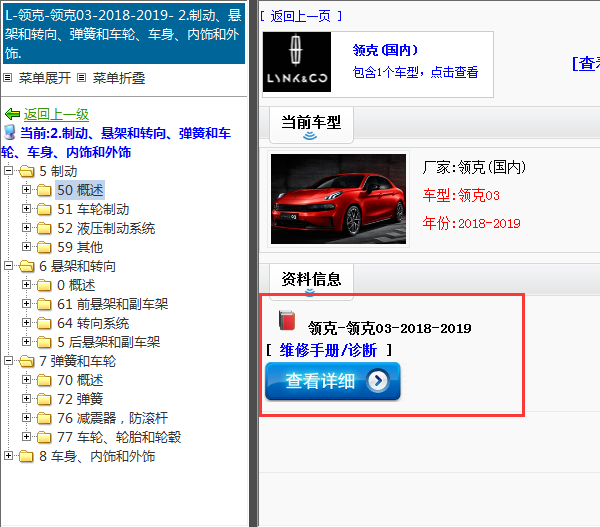Click folder icon of 5 后悬架和副车架

click(44, 342)
